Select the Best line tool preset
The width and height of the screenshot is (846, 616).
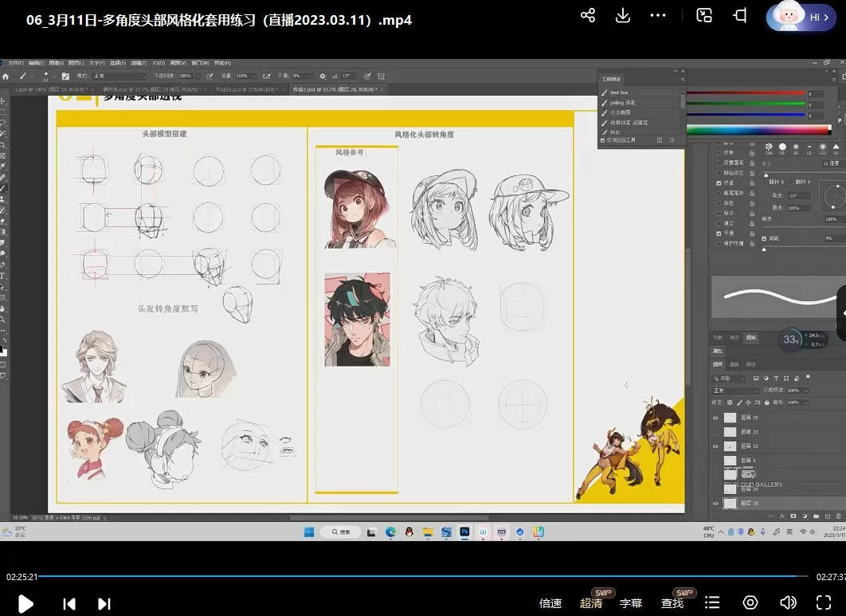(x=619, y=92)
